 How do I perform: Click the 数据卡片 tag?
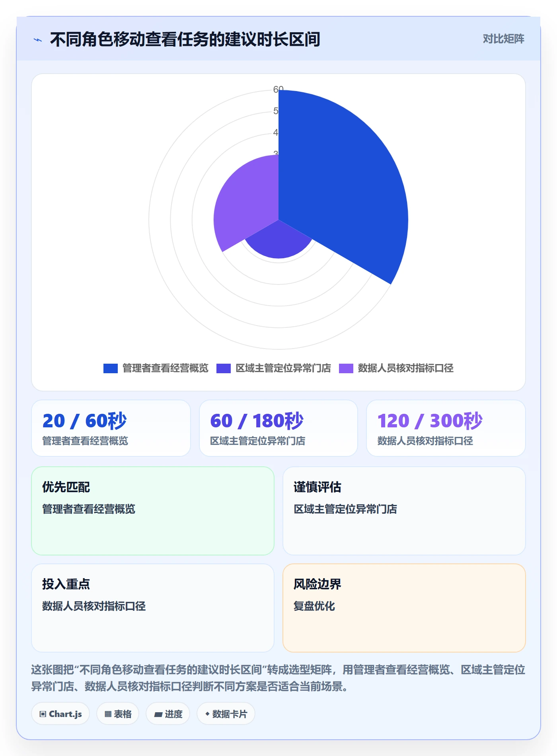coord(226,714)
